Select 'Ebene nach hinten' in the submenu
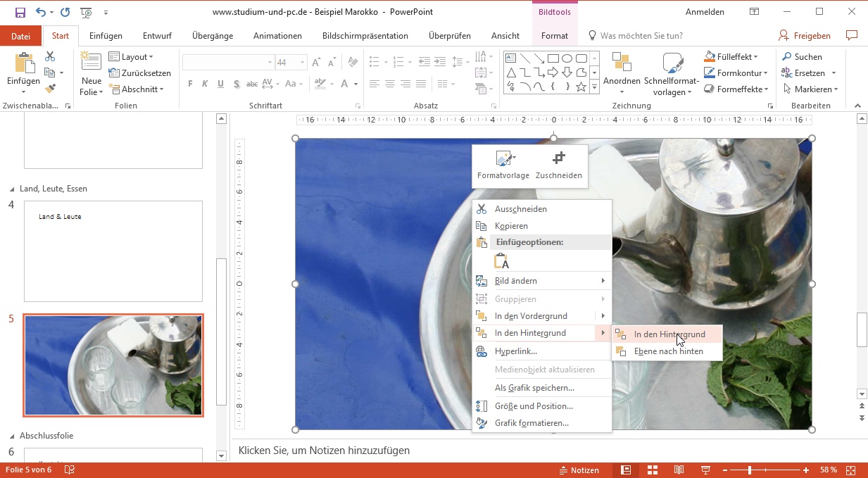868x478 pixels. pos(667,351)
